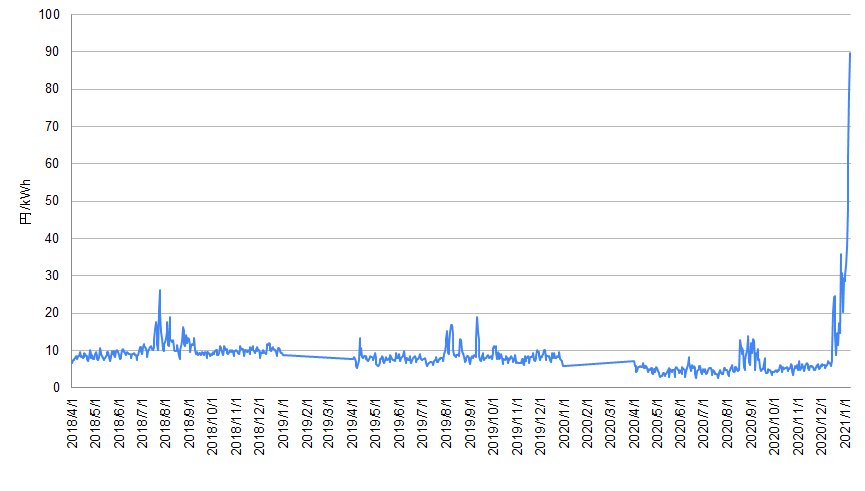Click the y-axis value 70

(52, 126)
